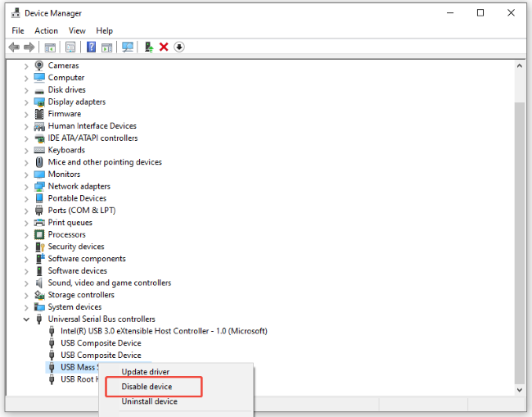This screenshot has width=532, height=417.
Task: Select the Human Interface Devices icon
Action: [39, 126]
